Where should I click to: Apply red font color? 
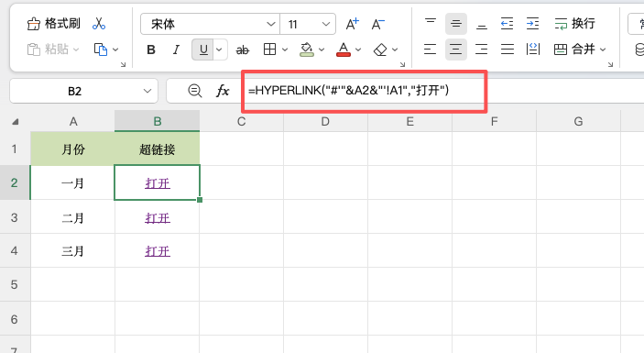pyautogui.click(x=344, y=50)
